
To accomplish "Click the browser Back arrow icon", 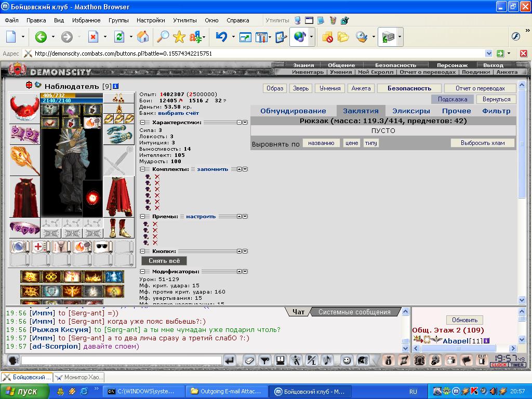I will [x=41, y=37].
